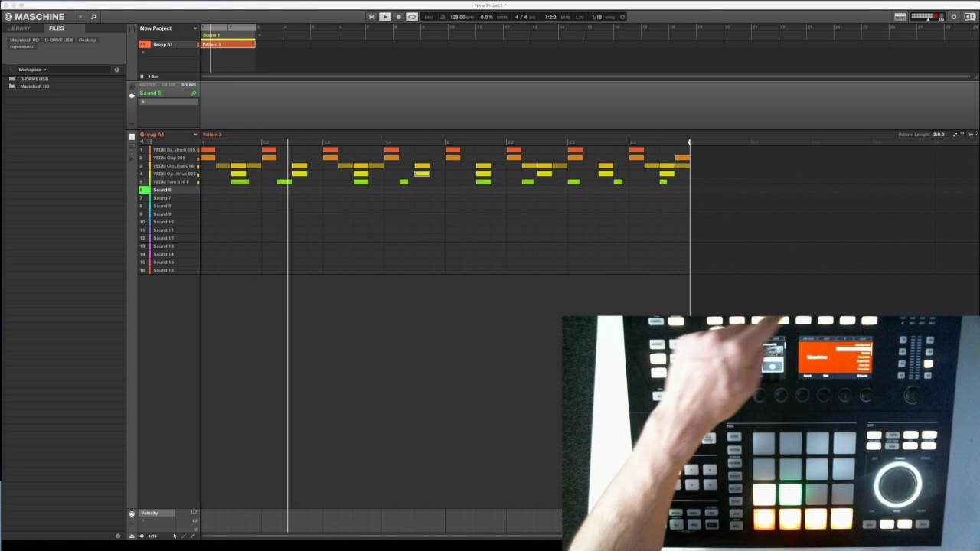Click the info icon at bottom of browser
This screenshot has height=551, width=980.
[117, 536]
